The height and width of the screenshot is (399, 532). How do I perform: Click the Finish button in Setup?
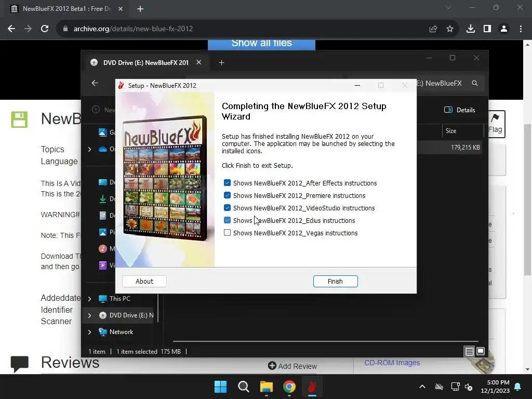pos(335,281)
